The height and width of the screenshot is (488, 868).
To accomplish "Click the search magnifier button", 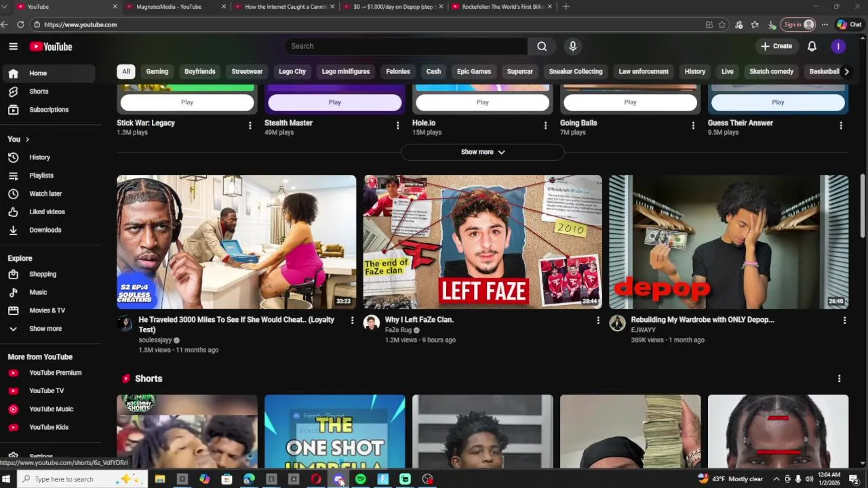I will pos(542,46).
